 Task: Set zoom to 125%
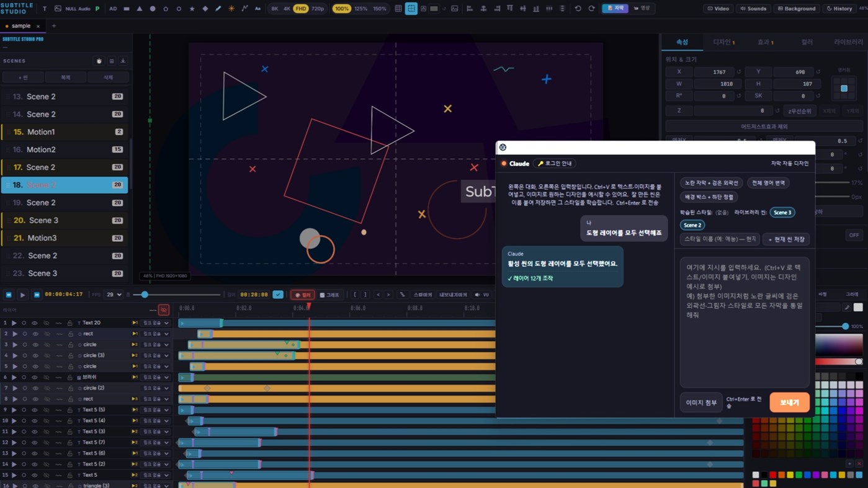[360, 9]
